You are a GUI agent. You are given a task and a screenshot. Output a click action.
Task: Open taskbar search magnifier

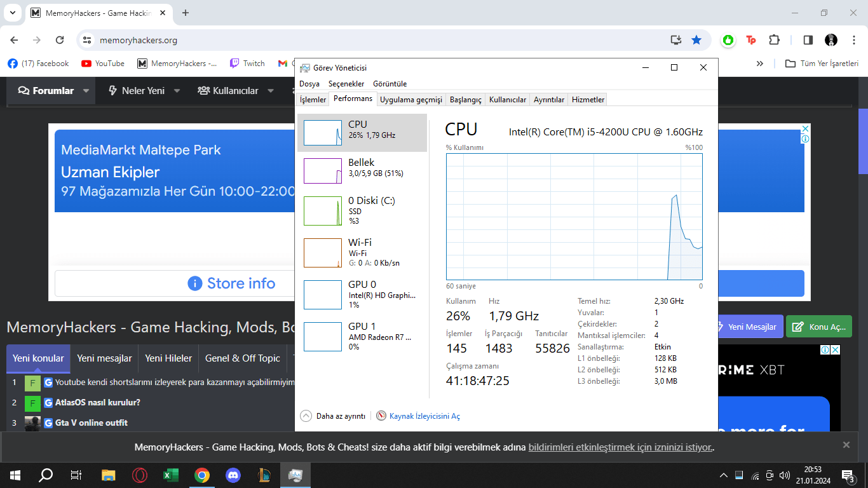[x=46, y=475]
